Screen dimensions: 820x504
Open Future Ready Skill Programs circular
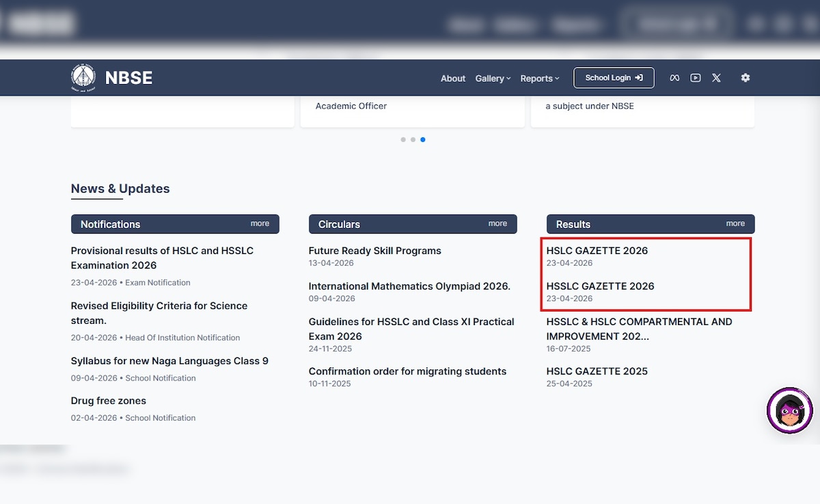(374, 251)
